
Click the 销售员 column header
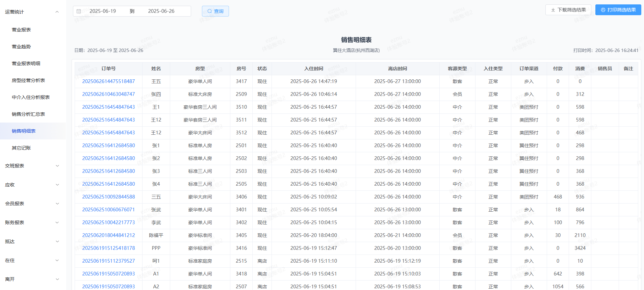[605, 69]
